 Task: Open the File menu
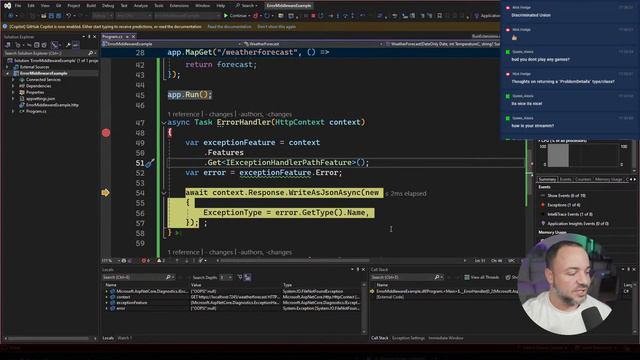tap(18, 6)
